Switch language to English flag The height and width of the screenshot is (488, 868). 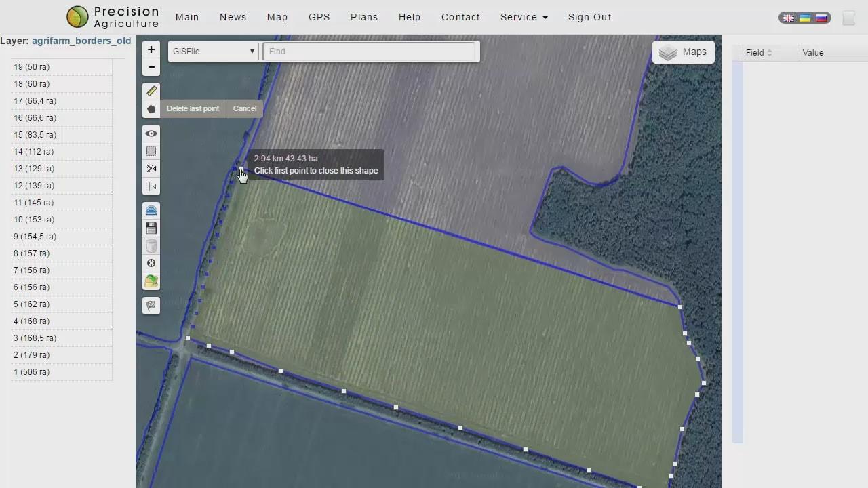click(789, 18)
